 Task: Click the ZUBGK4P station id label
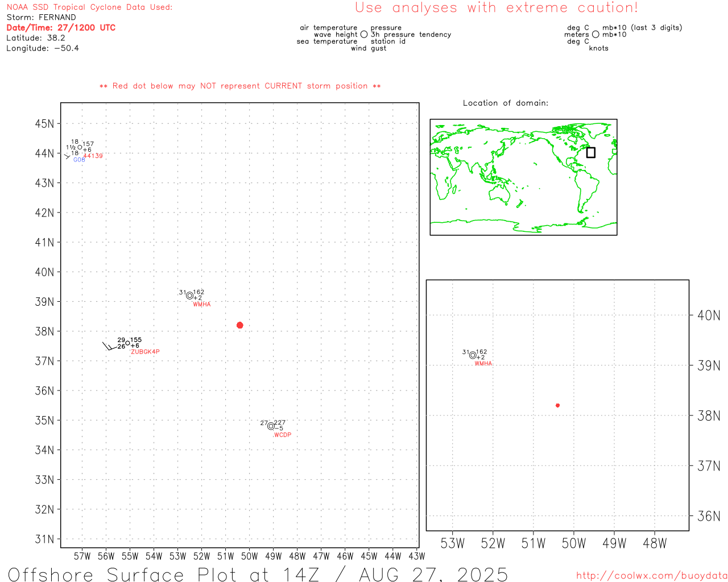tap(145, 352)
